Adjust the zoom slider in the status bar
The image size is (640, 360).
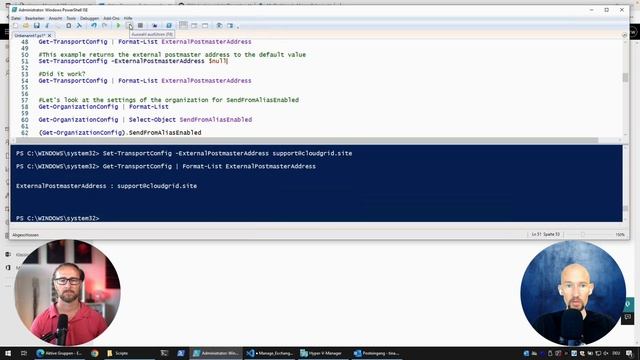point(582,235)
